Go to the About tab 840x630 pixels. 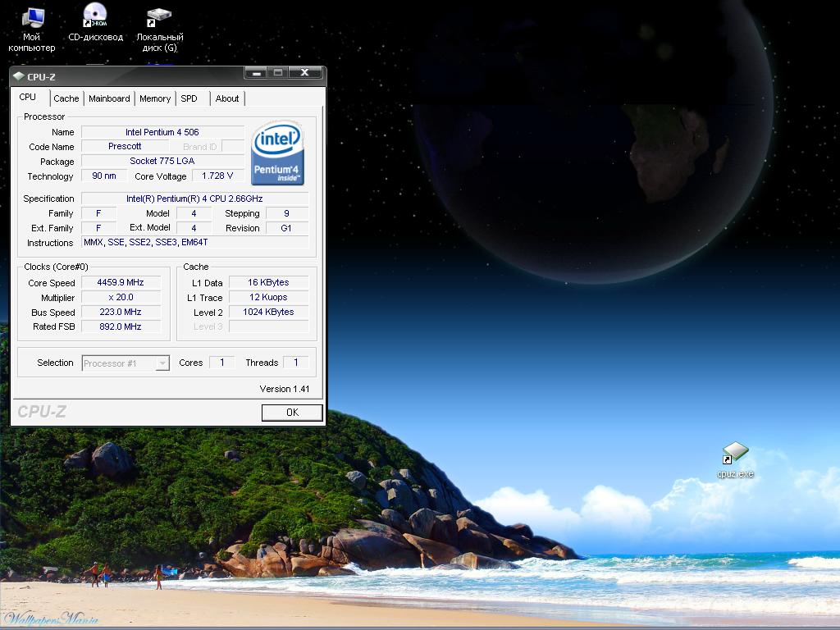(x=227, y=98)
